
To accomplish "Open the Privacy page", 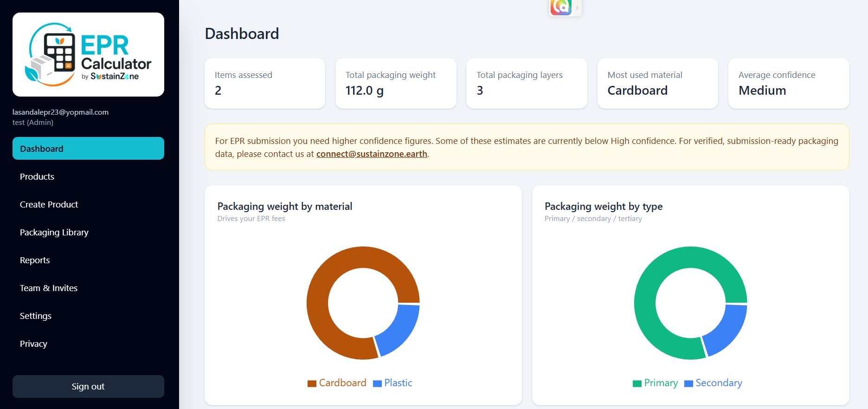I will coord(88,344).
